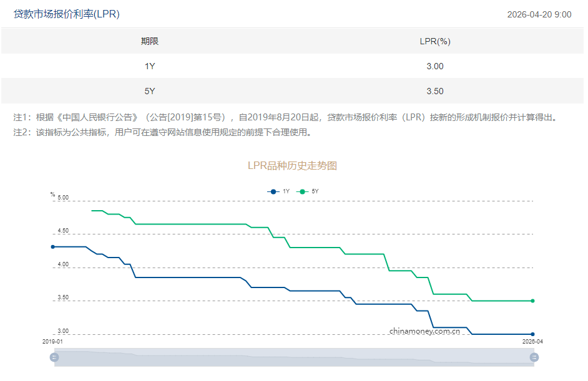Select the 1Y term cell in table
Screen dimensions: 588x381
coord(149,66)
